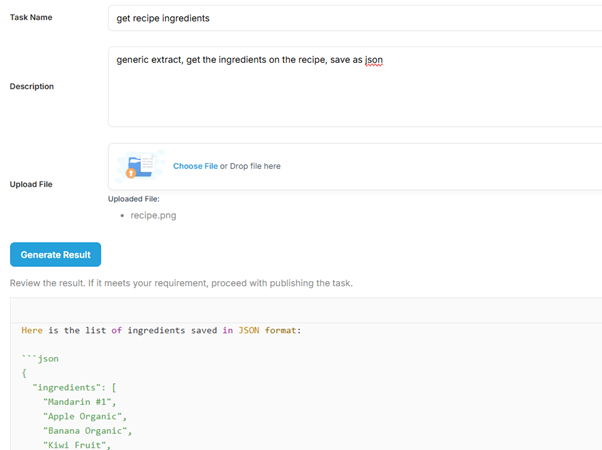
Task: Click the "Kiwi Fruit" result entry
Action: tap(77, 445)
